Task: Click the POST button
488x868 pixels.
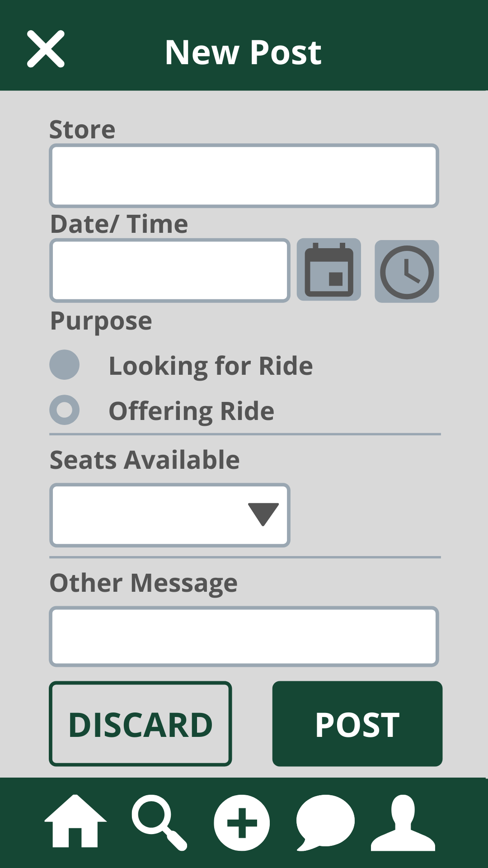Action: 357,724
